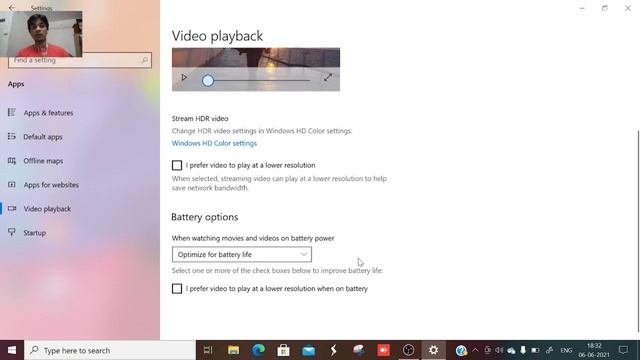Click the Apps for websites icon
The image size is (640, 360).
pyautogui.click(x=12, y=184)
